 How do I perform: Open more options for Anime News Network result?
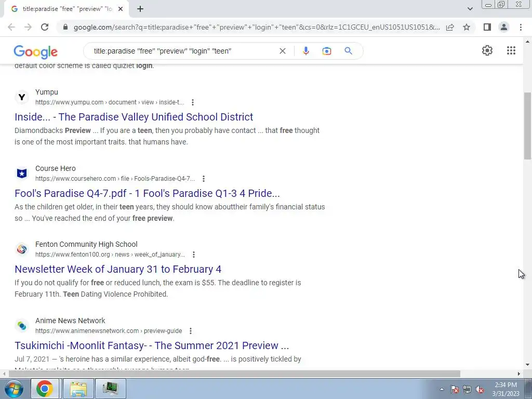(191, 331)
